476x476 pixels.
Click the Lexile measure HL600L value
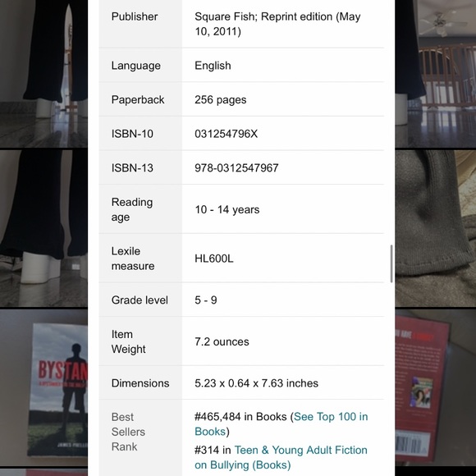(214, 259)
